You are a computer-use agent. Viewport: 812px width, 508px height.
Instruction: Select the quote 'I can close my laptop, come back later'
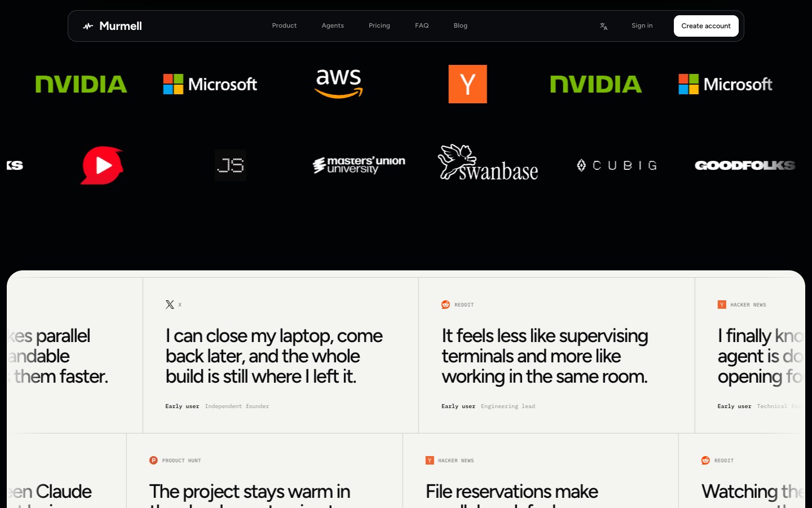pos(274,356)
